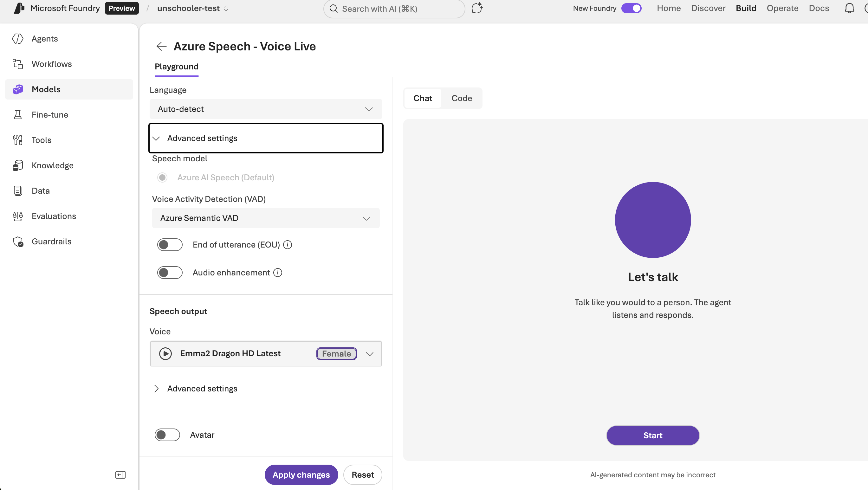Open the Azure Semantic VAD dropdown
The height and width of the screenshot is (490, 868).
click(266, 218)
